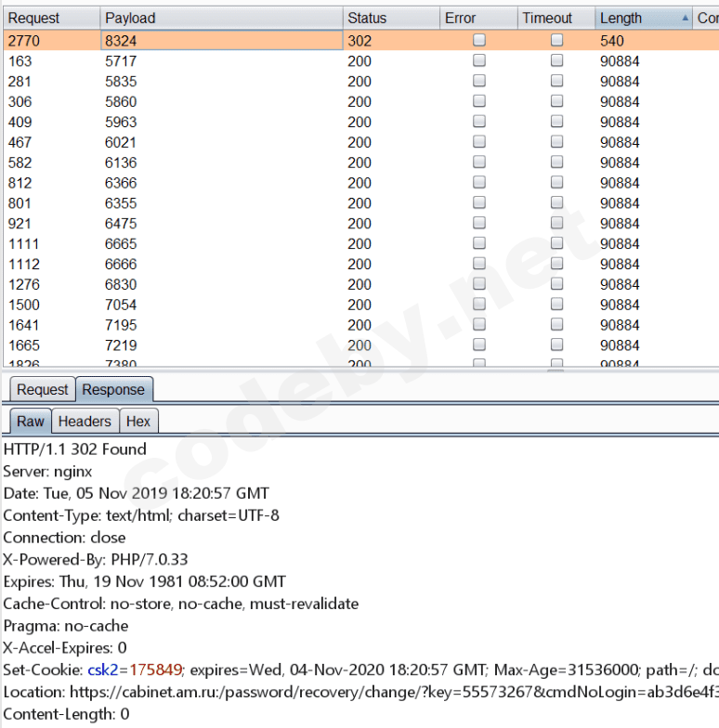The height and width of the screenshot is (728, 719).
Task: Click the Cache-Control header line
Action: click(x=180, y=604)
